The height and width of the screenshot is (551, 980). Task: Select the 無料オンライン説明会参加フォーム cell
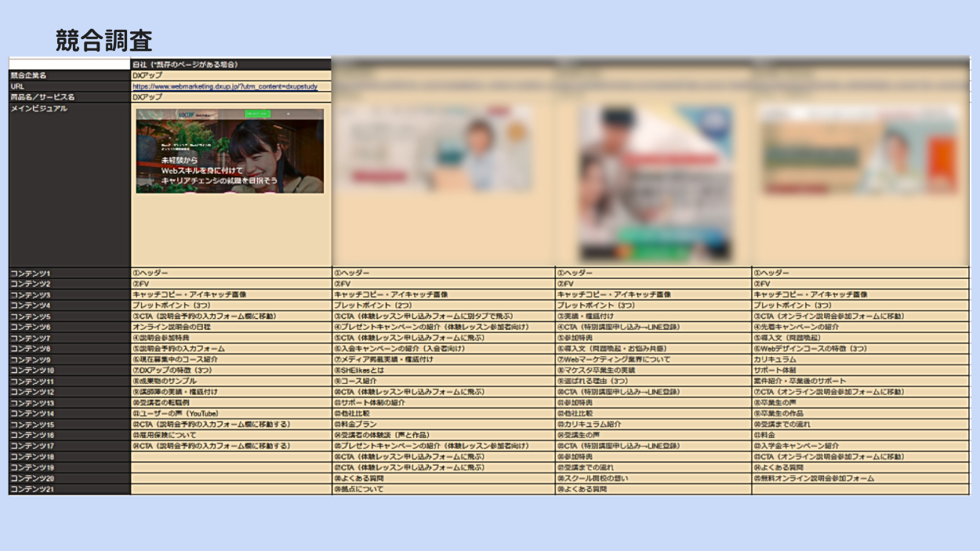[x=814, y=478]
